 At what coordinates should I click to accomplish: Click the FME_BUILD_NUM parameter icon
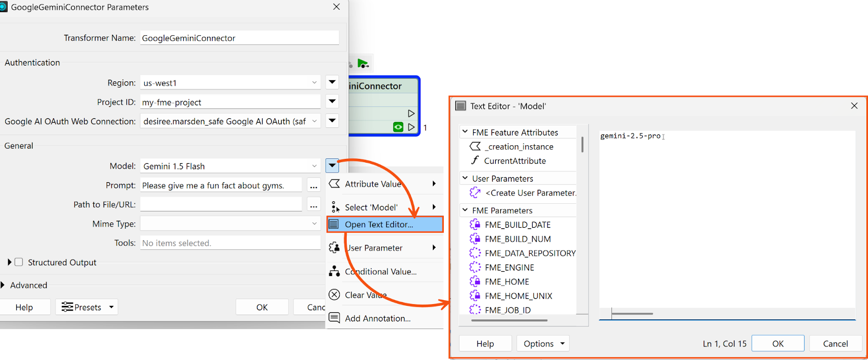[475, 239]
